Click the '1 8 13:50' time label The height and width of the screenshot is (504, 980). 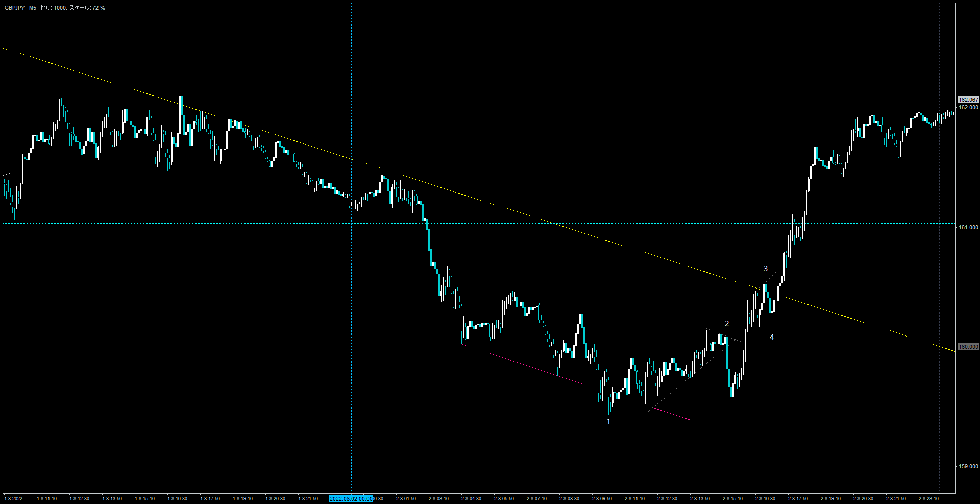[112, 499]
